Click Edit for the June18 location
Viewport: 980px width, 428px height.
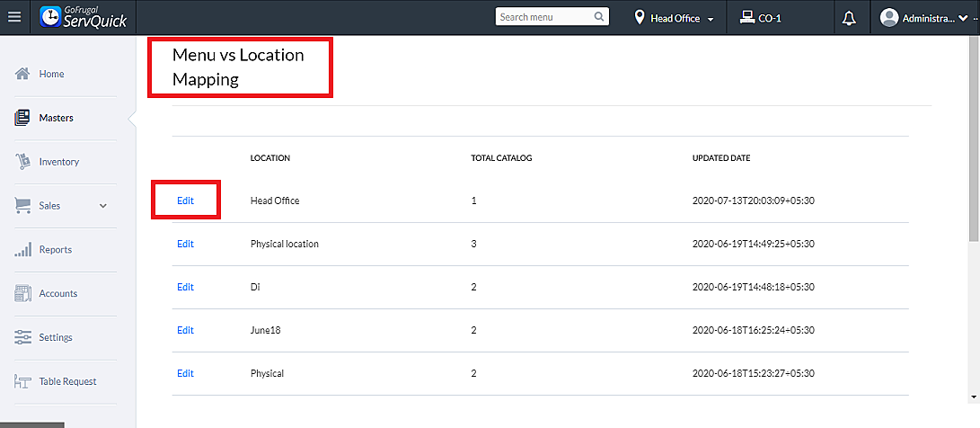click(185, 330)
